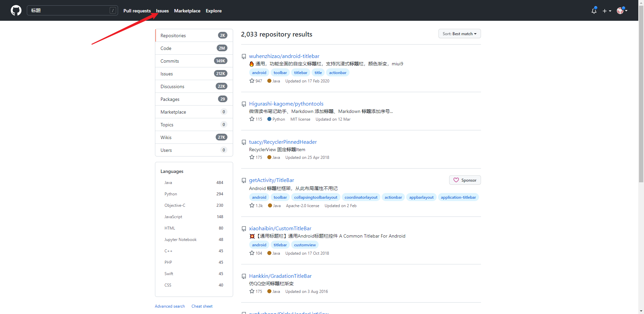Open the Advanced search link

click(170, 306)
